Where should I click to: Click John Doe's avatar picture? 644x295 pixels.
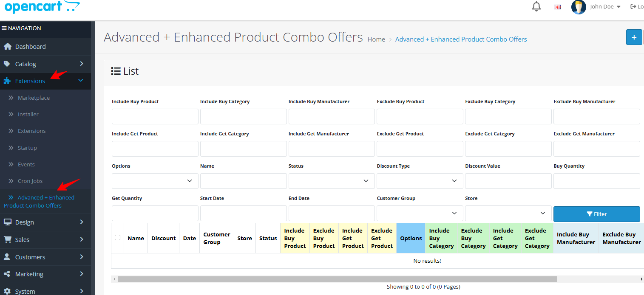click(579, 7)
